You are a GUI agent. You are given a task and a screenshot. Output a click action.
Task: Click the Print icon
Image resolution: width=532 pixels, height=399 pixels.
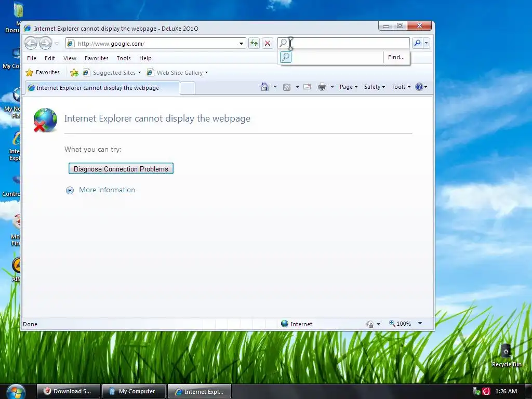pos(322,87)
